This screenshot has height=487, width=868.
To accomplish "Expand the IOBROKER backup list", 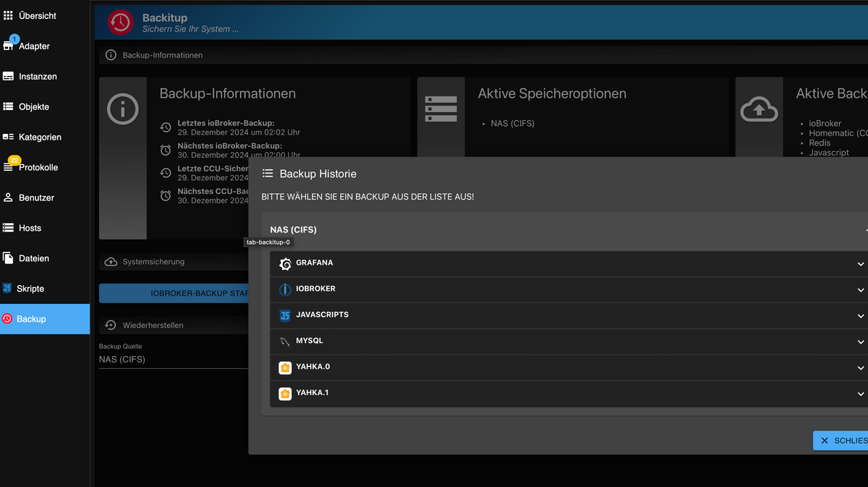I will [861, 290].
